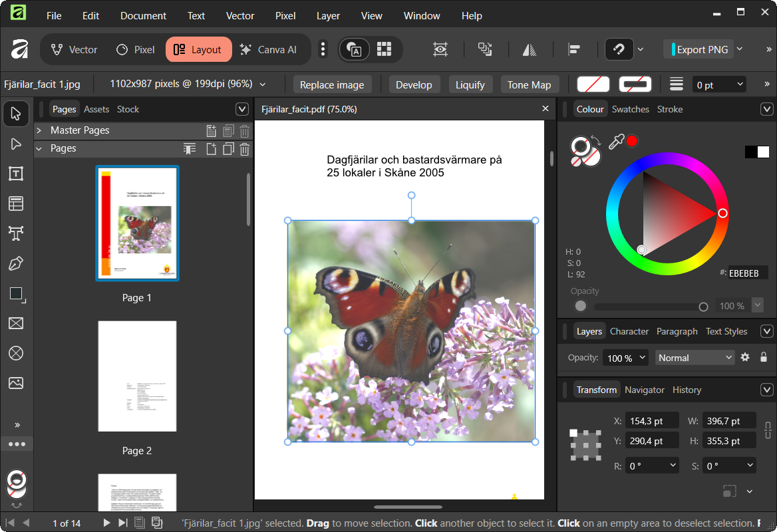The width and height of the screenshot is (777, 532).
Task: Pick the Picture Frame Rectangle tool
Action: click(x=16, y=323)
